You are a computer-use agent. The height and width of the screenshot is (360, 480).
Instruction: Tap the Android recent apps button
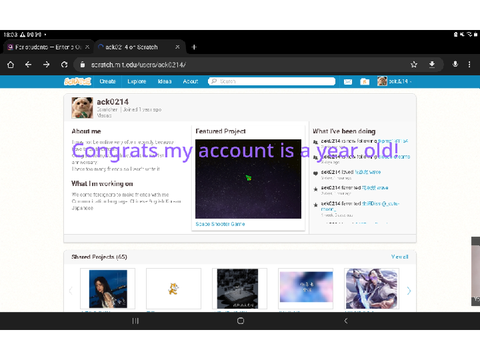coord(135,321)
